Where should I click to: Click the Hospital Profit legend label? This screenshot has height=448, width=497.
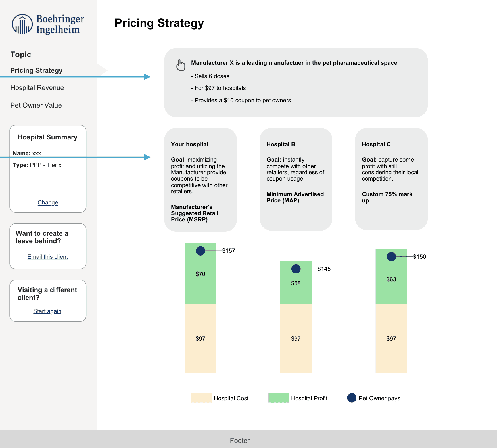(x=309, y=398)
